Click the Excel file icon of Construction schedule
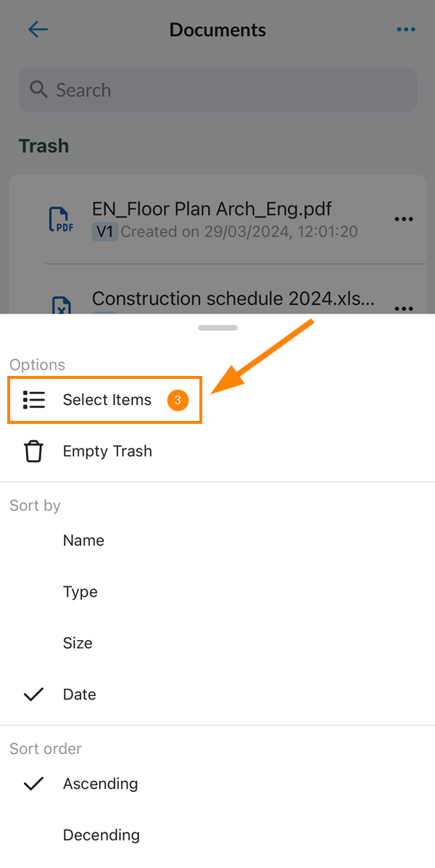This screenshot has height=868, width=435. [62, 305]
